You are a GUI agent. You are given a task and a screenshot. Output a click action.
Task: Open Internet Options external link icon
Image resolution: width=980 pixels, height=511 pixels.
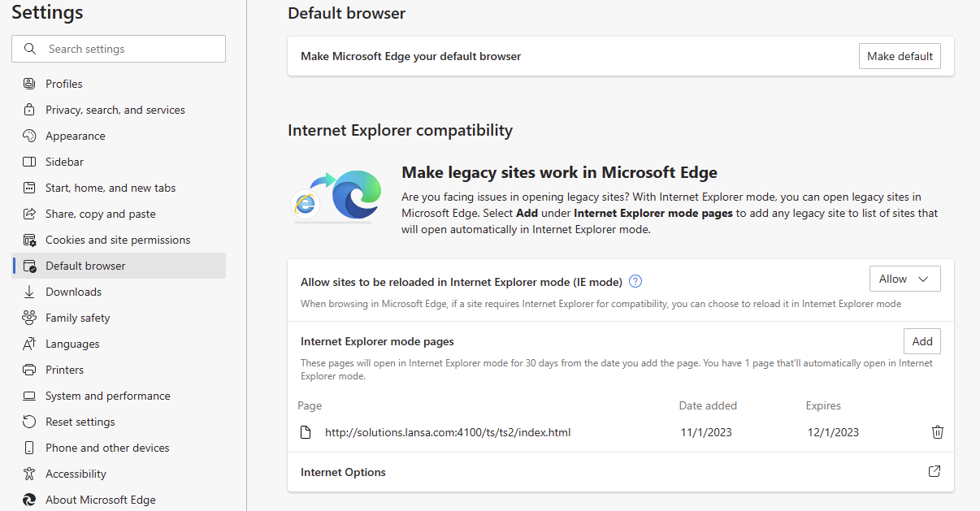[934, 471]
